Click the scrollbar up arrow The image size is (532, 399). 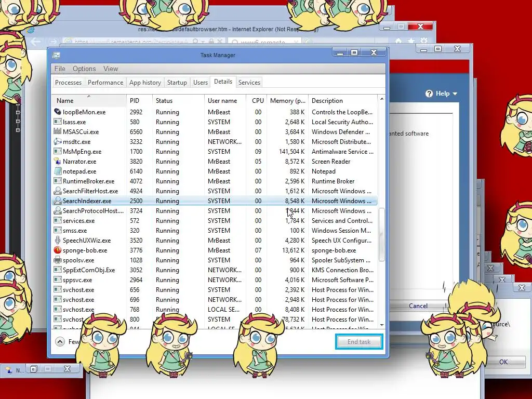382,99
